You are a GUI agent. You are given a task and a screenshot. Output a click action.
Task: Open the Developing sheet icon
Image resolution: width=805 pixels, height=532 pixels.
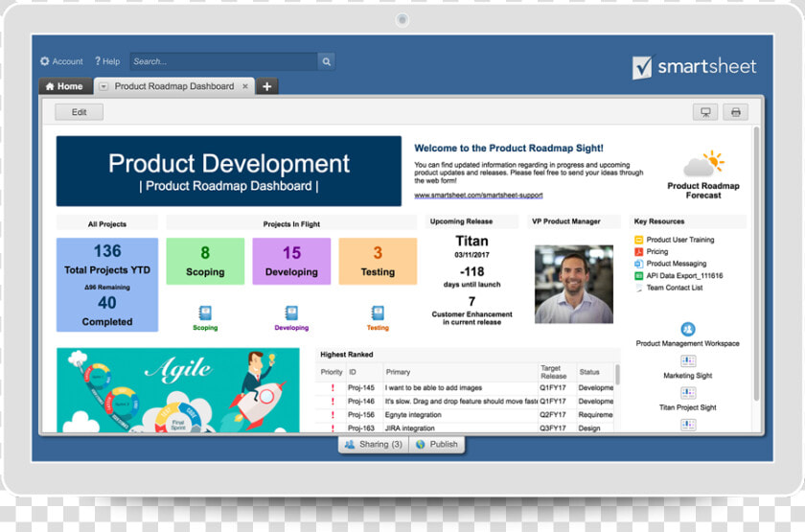[291, 312]
